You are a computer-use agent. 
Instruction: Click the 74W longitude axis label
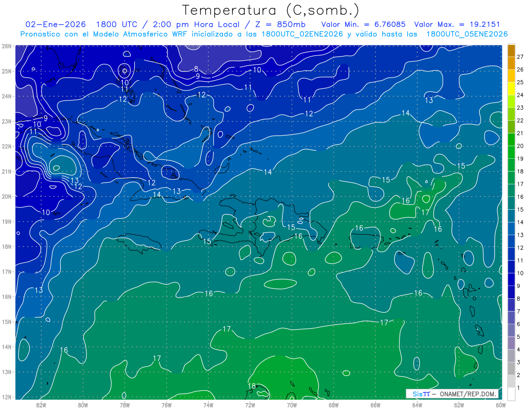pos(208,405)
